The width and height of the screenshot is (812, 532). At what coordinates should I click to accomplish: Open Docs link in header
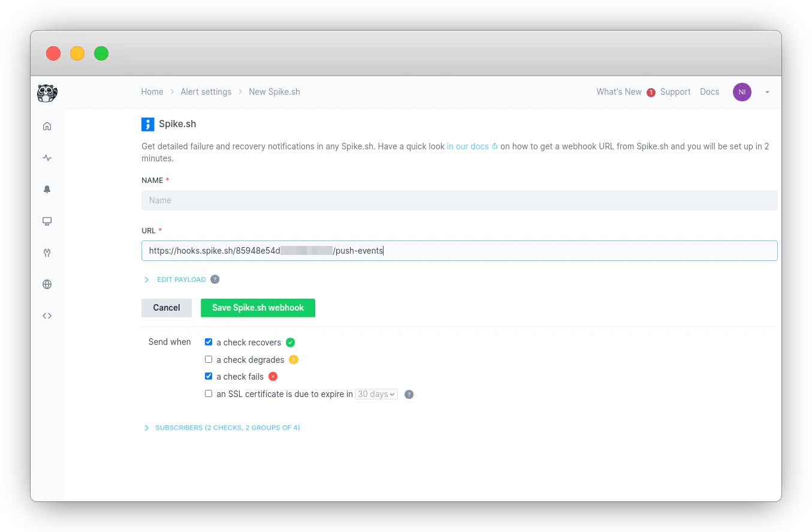tap(710, 92)
